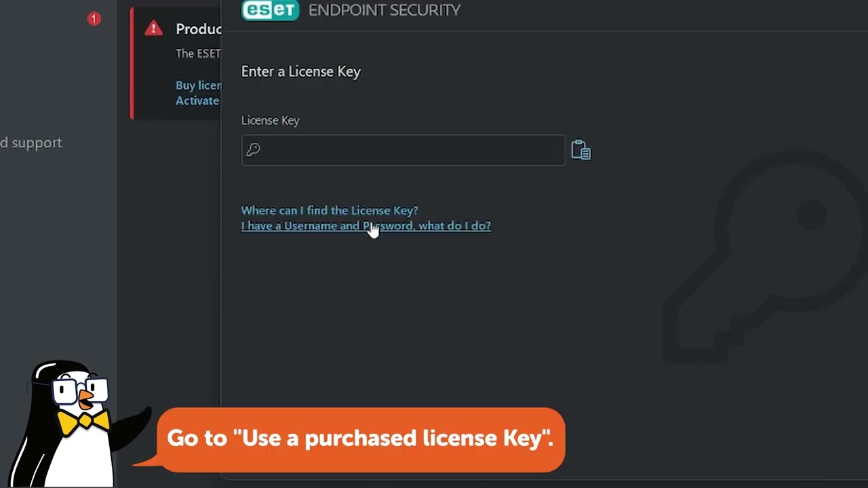Click the "ENDPOINT SECURITY" title text
Viewport: 868px width, 488px height.
tap(384, 10)
